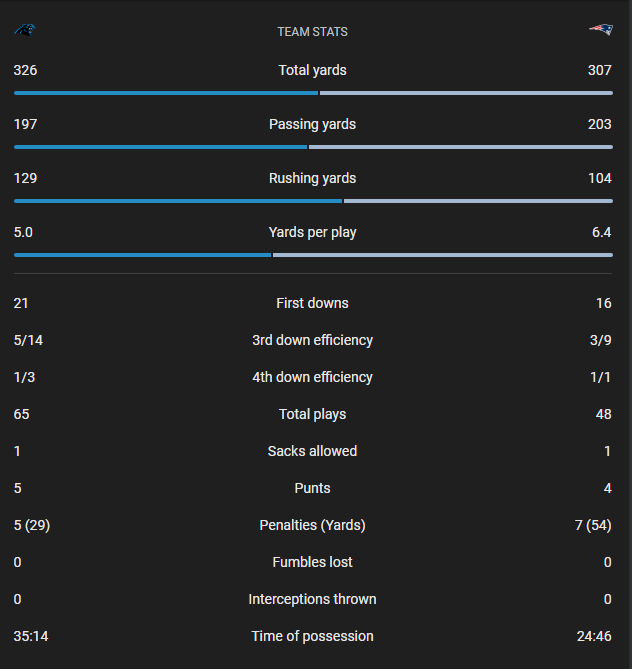Click the Rushing yards comparison bar

tap(313, 201)
